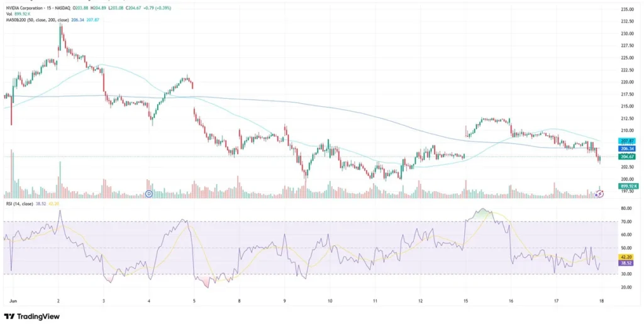Click the 220.00 price axis label
This screenshot has width=644, height=327.
tap(627, 82)
